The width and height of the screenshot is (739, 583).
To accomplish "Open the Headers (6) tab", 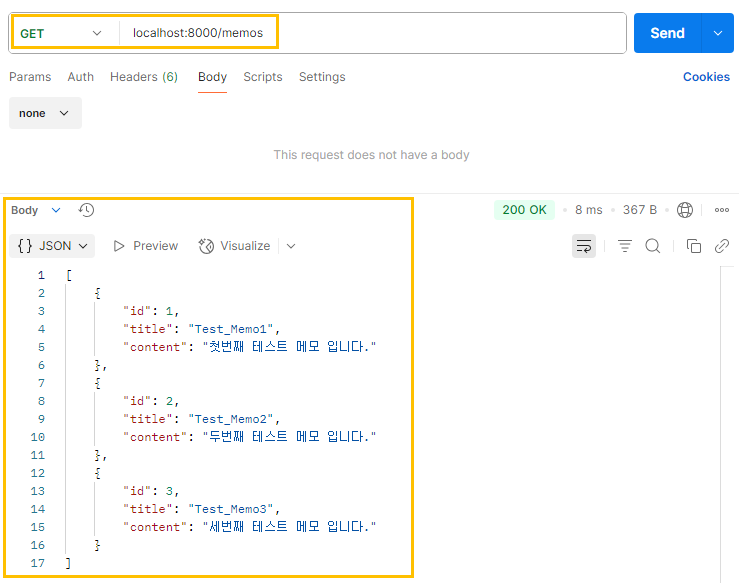I will (144, 77).
